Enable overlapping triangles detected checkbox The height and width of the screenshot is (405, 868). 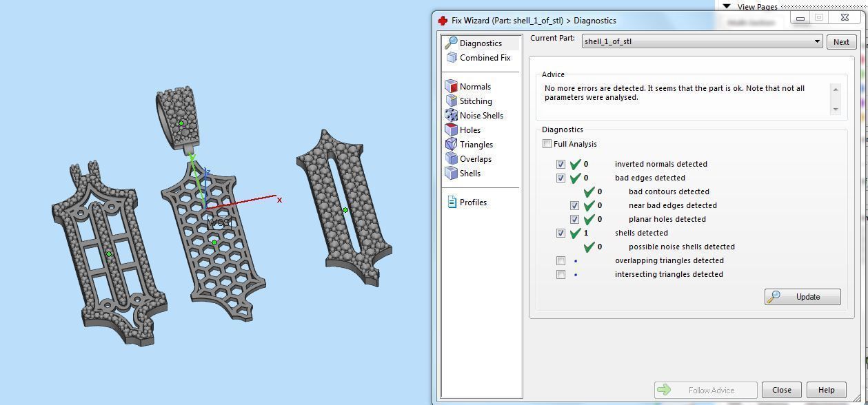pos(561,260)
